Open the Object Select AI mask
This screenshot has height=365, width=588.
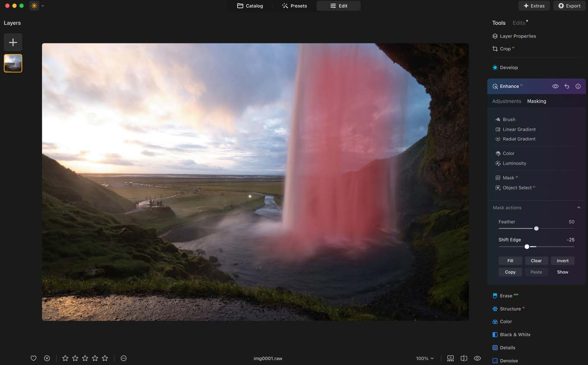click(516, 188)
